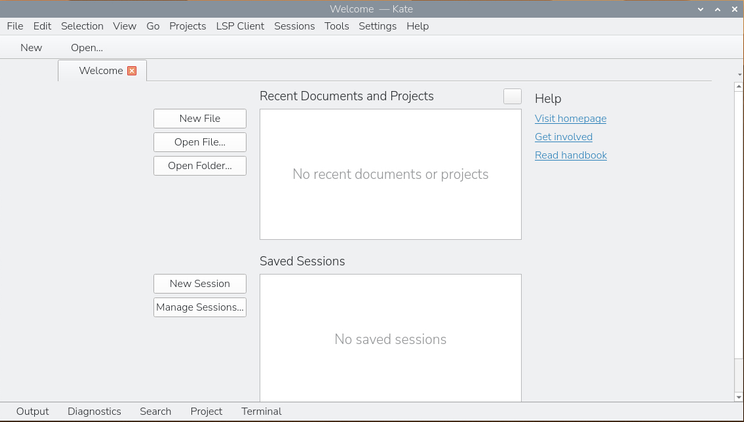Open the File menu
The height and width of the screenshot is (422, 744).
15,26
